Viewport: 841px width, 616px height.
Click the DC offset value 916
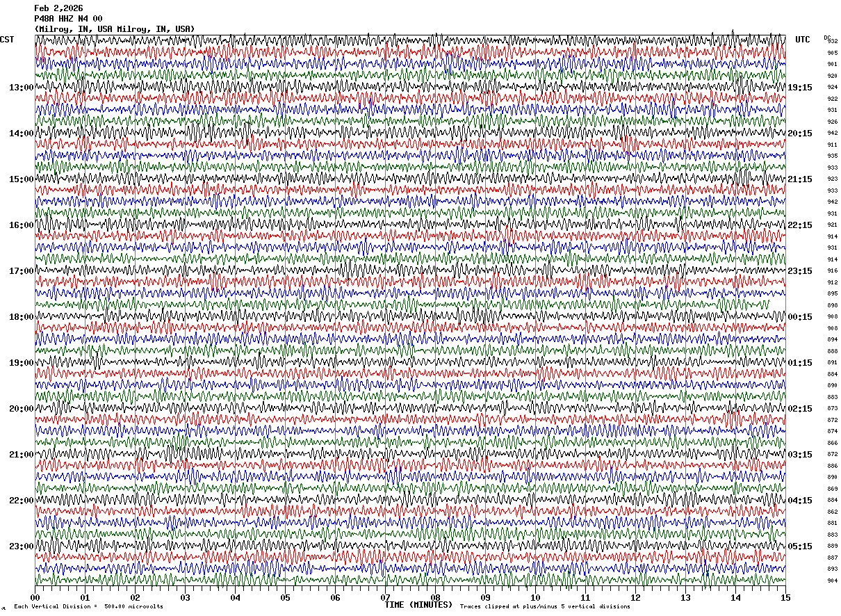pos(832,271)
